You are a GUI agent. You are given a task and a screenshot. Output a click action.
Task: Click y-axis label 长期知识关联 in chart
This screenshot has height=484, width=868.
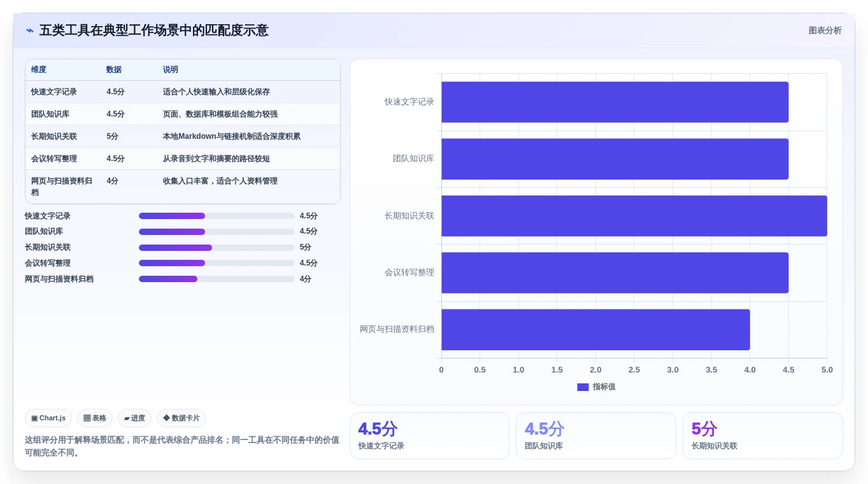tap(409, 216)
